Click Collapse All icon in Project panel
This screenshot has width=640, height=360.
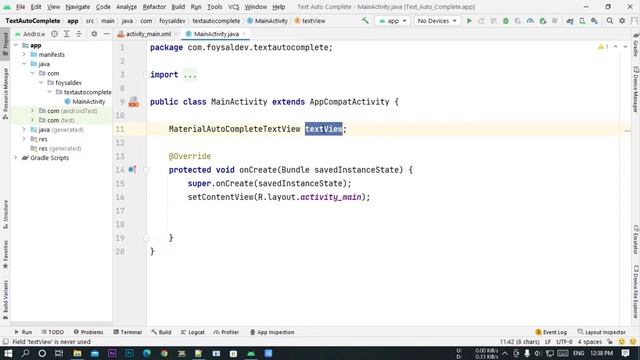[x=79, y=34]
